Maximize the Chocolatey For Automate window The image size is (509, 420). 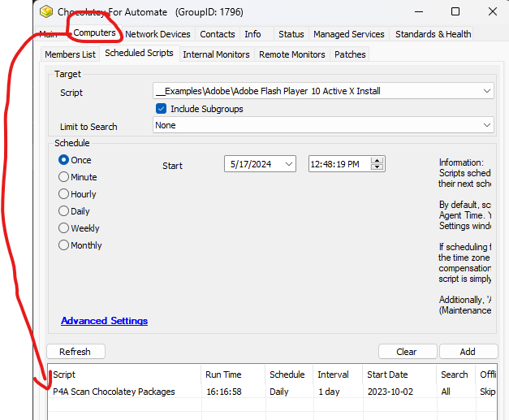point(455,11)
